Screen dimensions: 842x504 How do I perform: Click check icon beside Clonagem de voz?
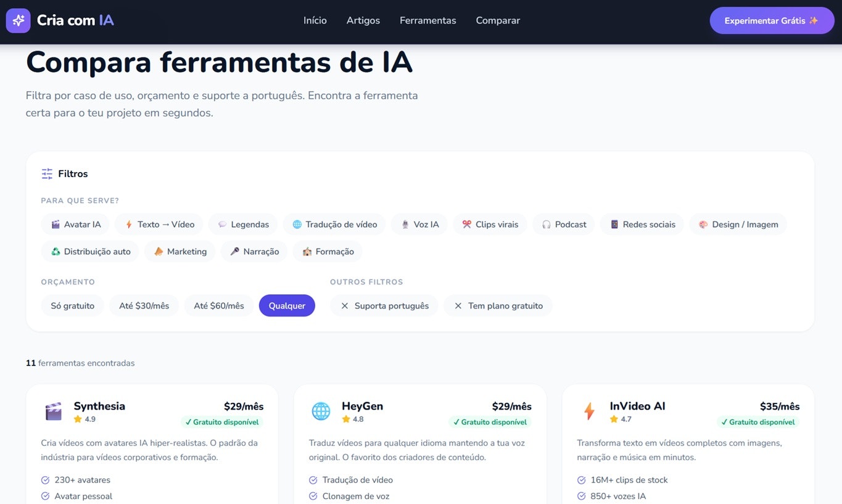(313, 496)
